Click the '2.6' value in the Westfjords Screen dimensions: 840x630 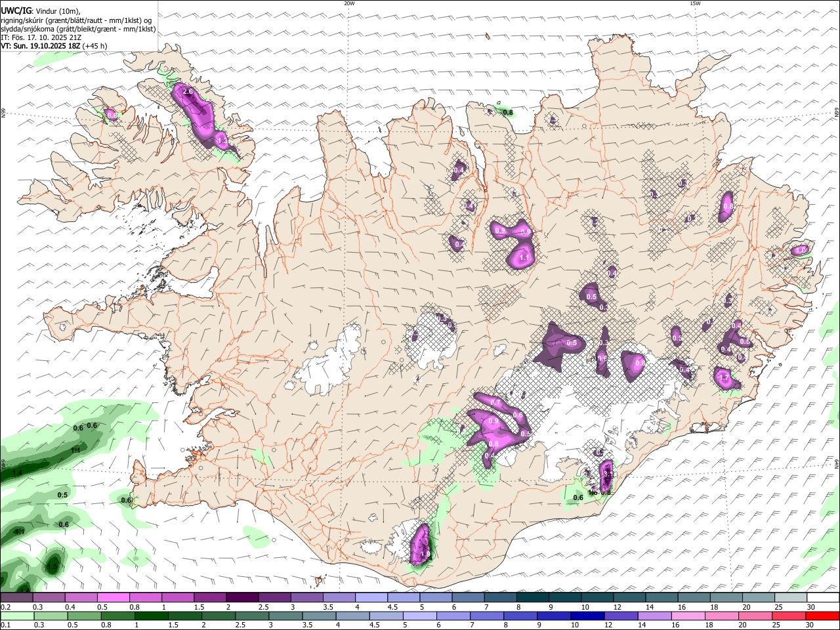[x=188, y=92]
